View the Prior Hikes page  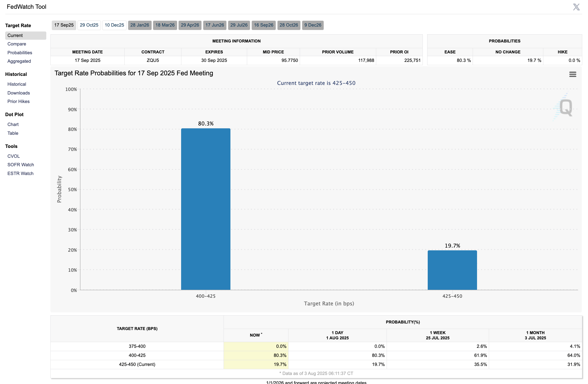coord(18,101)
